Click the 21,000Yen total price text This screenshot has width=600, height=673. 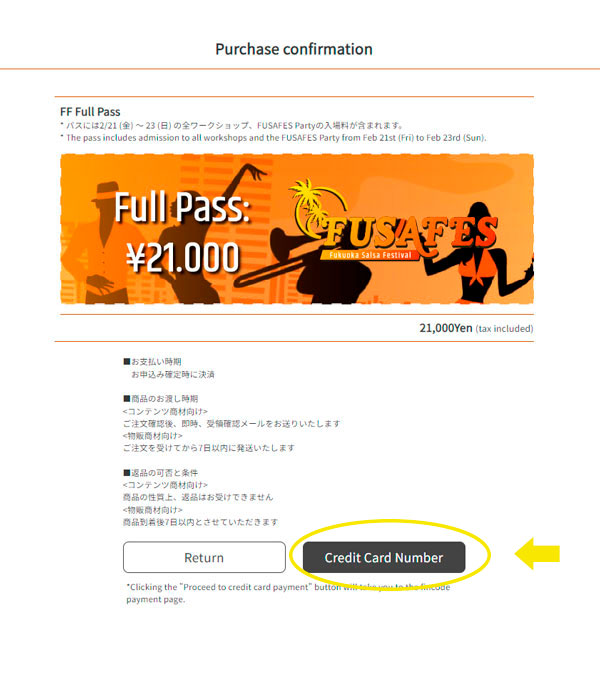[x=446, y=328]
